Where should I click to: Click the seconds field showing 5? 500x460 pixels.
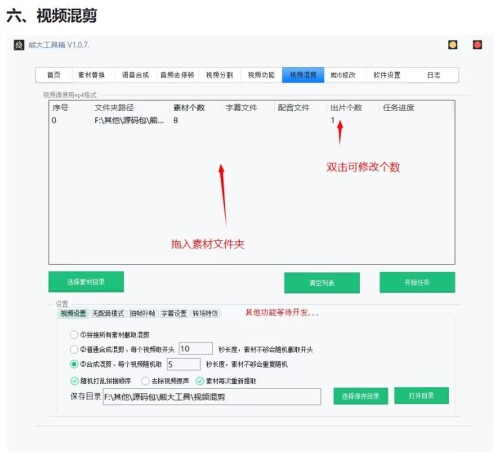(184, 364)
